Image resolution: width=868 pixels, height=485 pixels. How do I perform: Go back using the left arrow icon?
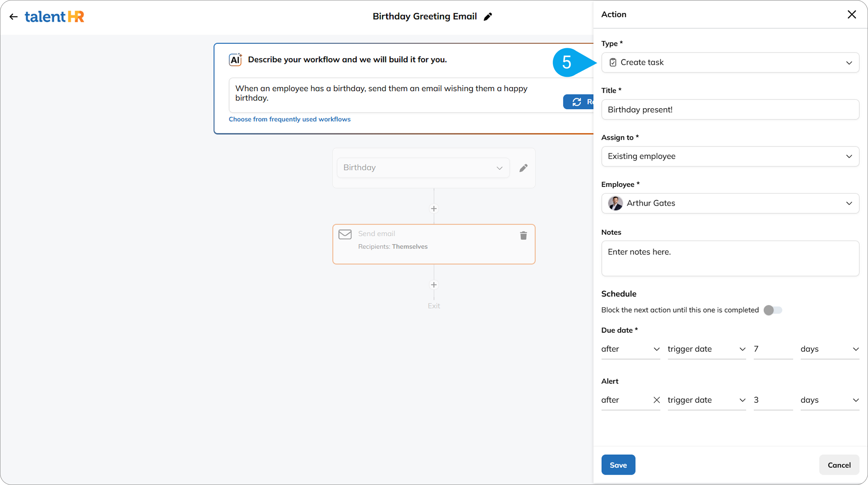[14, 17]
